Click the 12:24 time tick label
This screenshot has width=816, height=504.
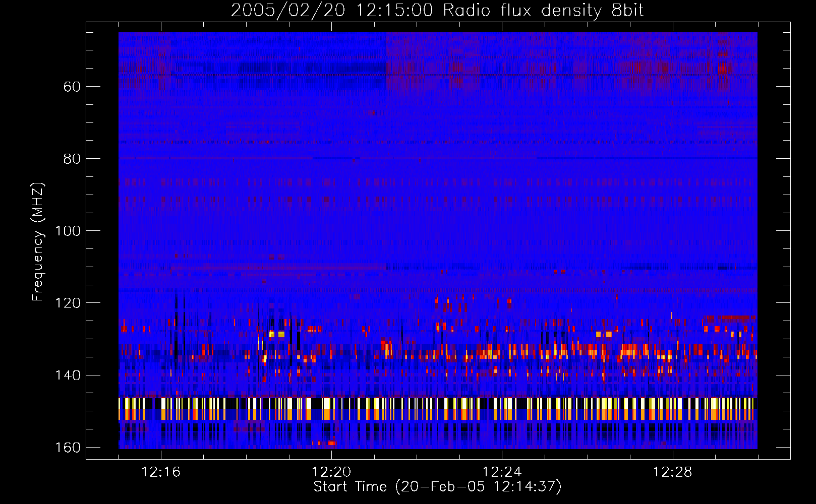(x=502, y=472)
